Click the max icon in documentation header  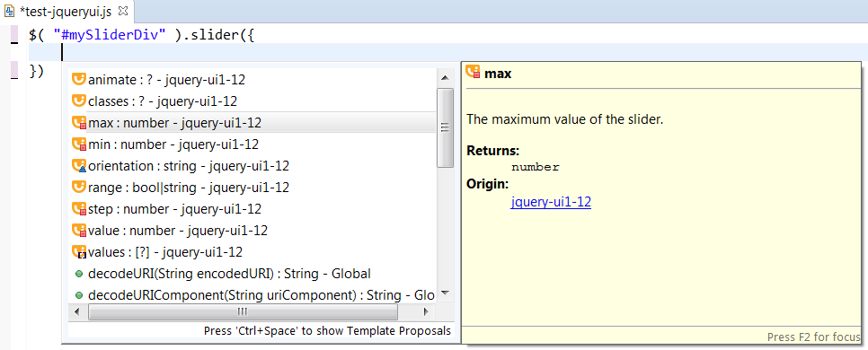(473, 73)
